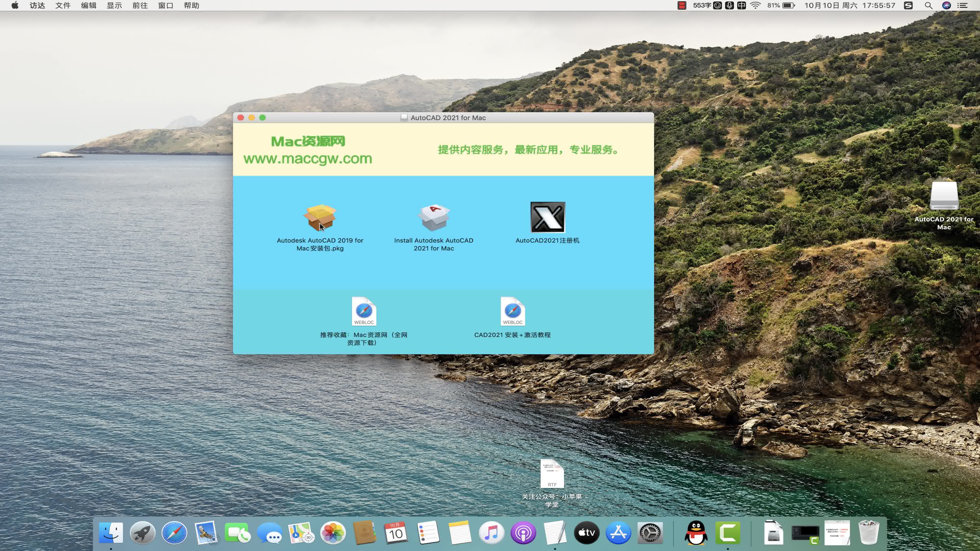Click the date and time 17:55:57
This screenshot has width=980, height=551.
pyautogui.click(x=850, y=5)
